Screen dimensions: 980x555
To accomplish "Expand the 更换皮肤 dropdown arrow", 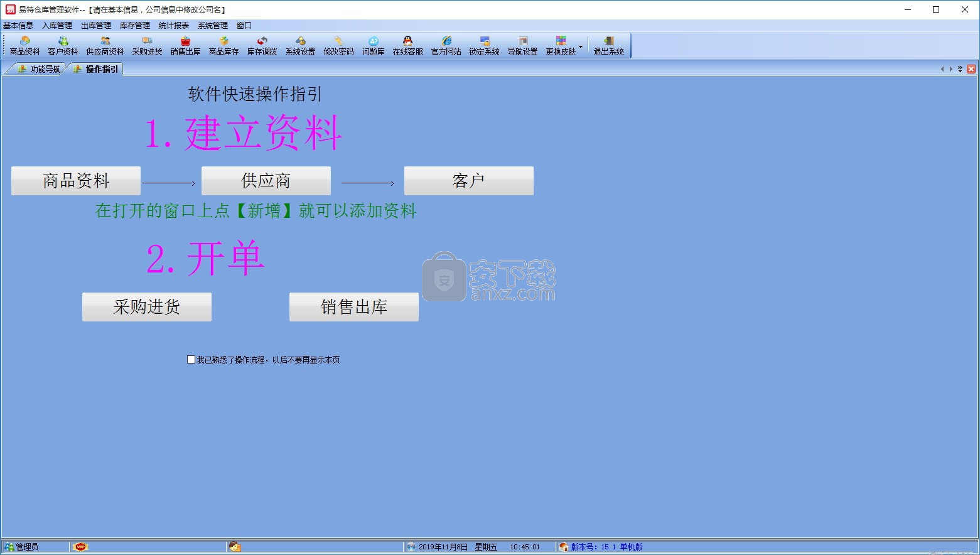I will pos(581,46).
